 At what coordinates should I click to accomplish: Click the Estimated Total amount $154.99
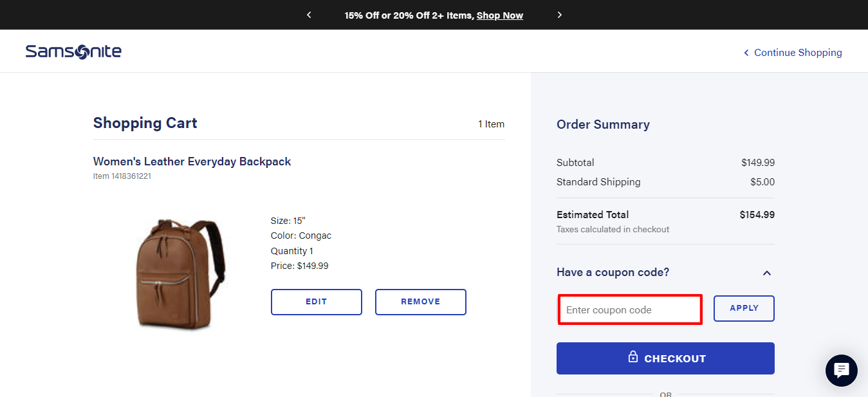757,215
